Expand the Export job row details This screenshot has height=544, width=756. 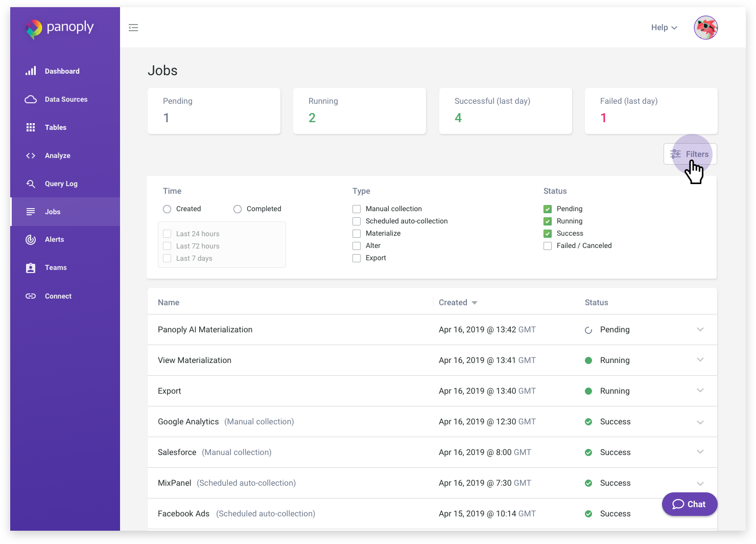pos(700,391)
